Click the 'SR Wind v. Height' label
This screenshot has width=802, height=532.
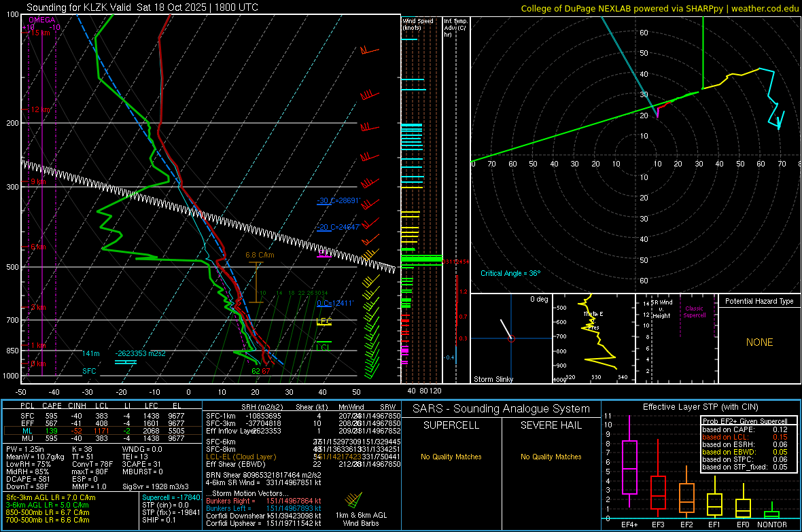(662, 309)
